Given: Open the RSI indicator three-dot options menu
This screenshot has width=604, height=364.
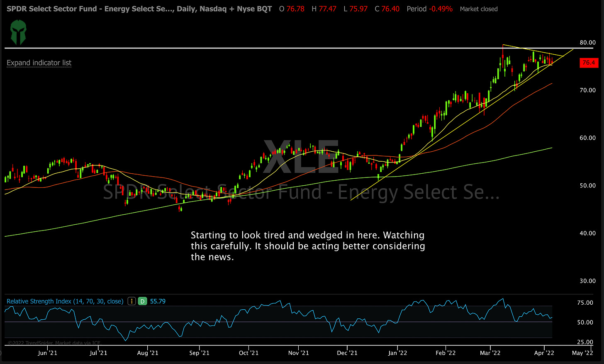Looking at the screenshot, I should click(x=132, y=301).
